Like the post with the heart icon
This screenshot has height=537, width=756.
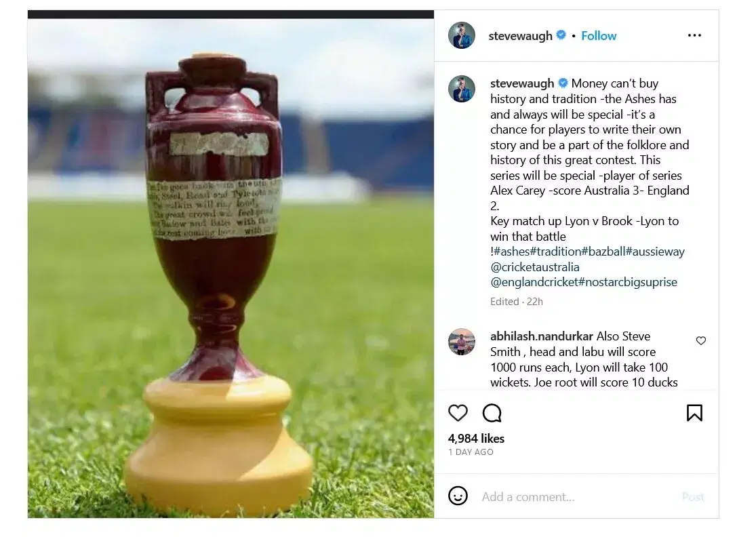pos(458,413)
